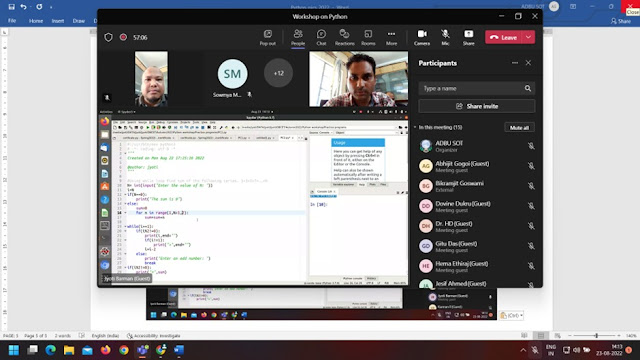Click 'English (India)' in Word status bar
This screenshot has width=640, height=360.
click(x=105, y=336)
